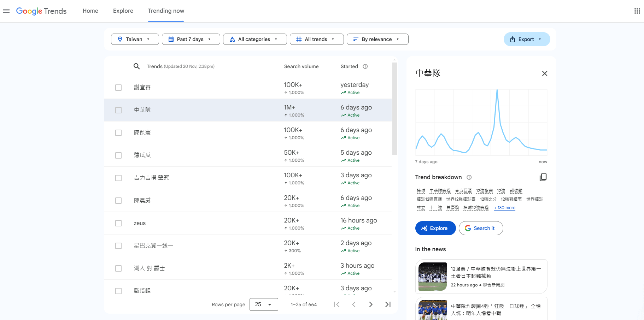The width and height of the screenshot is (644, 320).
Task: Click the sort icon in By relevance filter
Action: 356,39
